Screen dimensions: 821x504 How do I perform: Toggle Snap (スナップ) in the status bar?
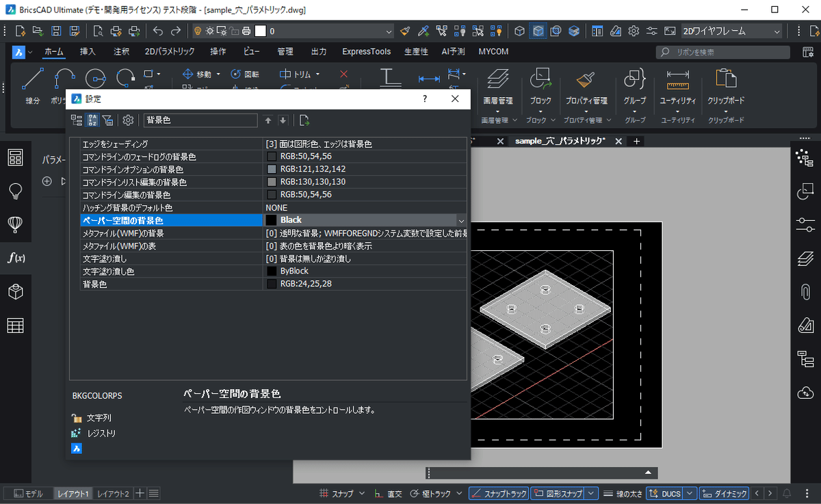336,493
